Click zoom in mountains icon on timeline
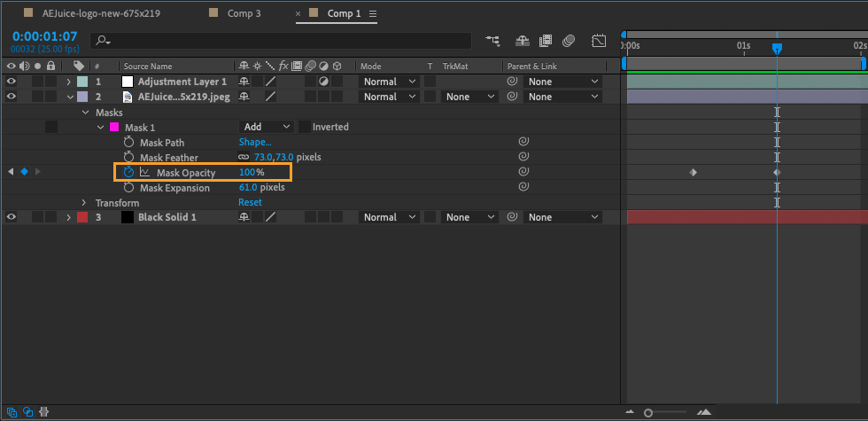868x421 pixels. coord(704,412)
